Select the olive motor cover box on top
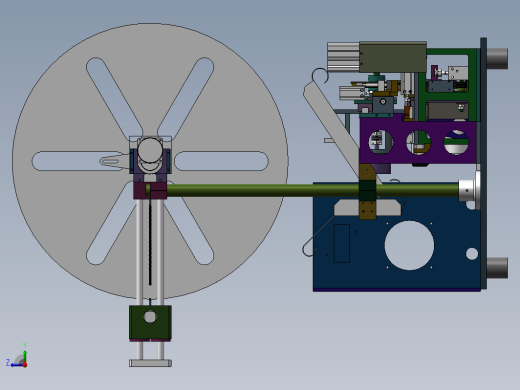 click(x=393, y=57)
